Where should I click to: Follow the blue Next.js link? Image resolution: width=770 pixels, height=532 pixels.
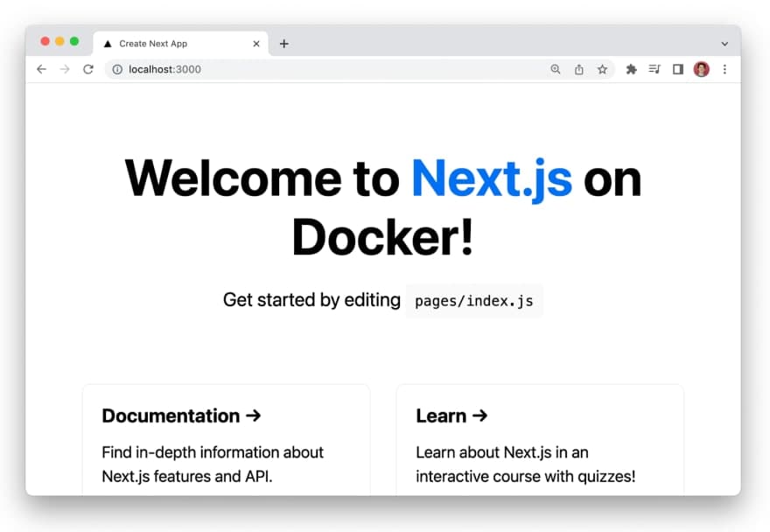pos(492,179)
